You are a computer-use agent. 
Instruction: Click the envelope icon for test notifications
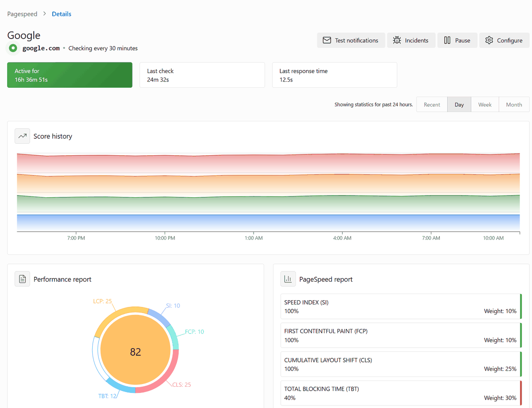click(327, 40)
